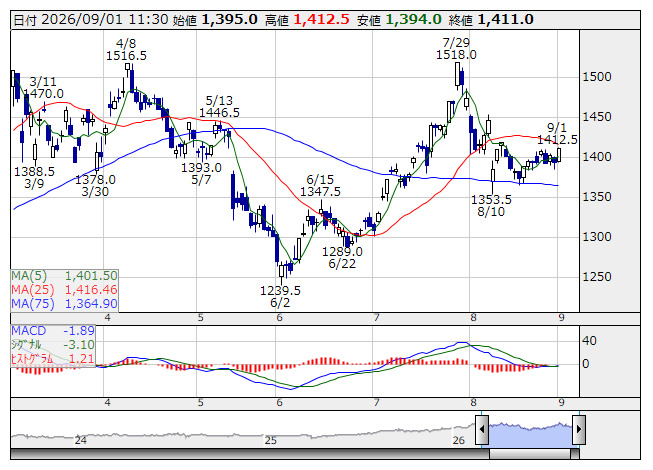Click the year 25 label in overview
This screenshot has width=653, height=470.
[271, 440]
